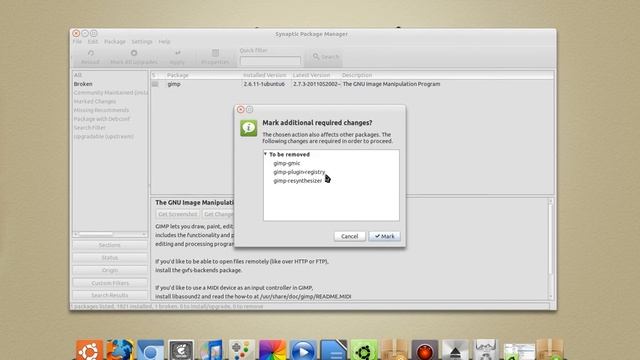Click the Search Results button

point(110,295)
